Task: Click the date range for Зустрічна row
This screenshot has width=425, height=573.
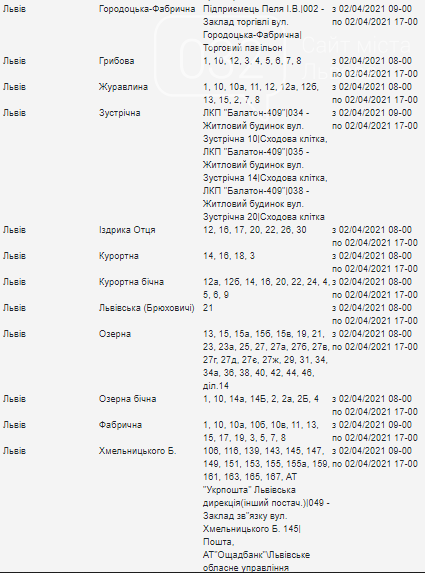Action: [375, 119]
